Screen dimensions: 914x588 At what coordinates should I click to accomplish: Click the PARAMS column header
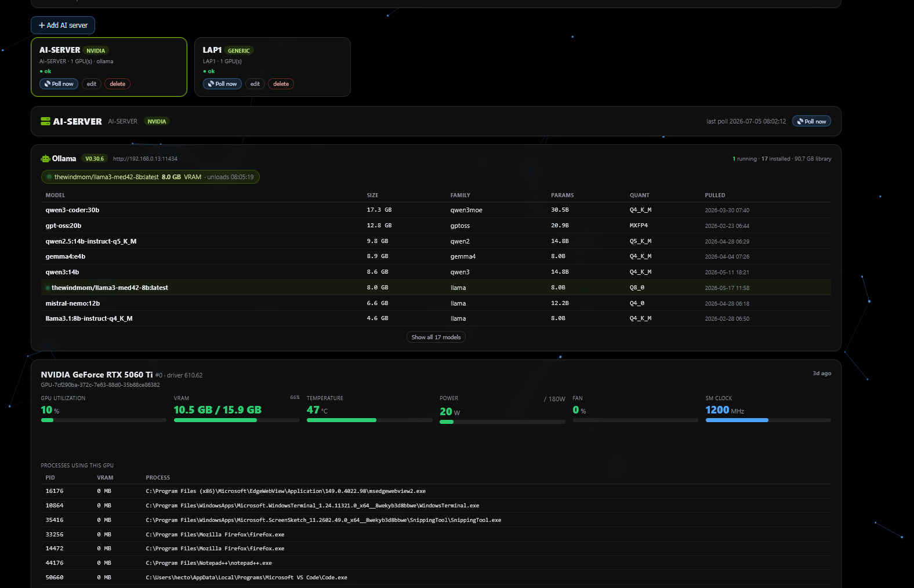pyautogui.click(x=562, y=195)
